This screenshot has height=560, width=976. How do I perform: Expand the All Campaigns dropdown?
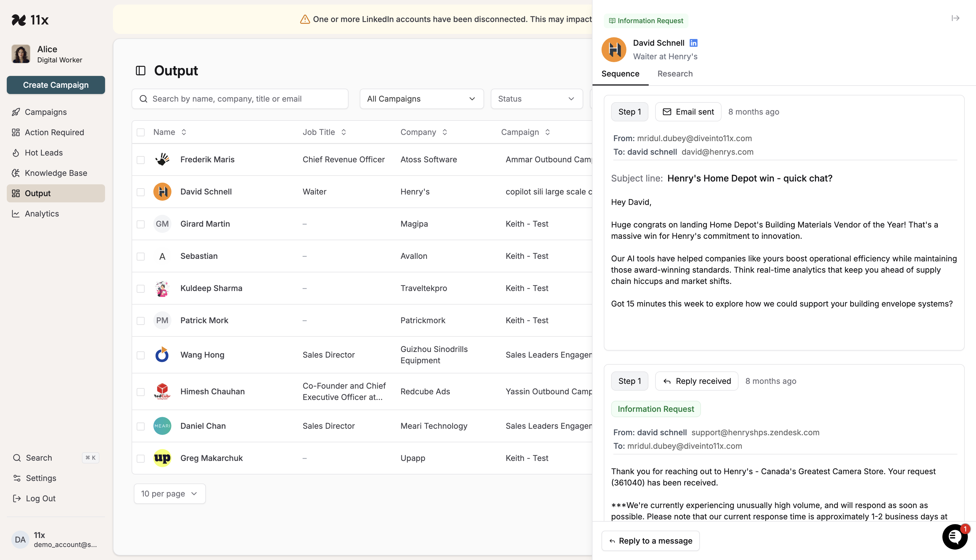pos(421,99)
